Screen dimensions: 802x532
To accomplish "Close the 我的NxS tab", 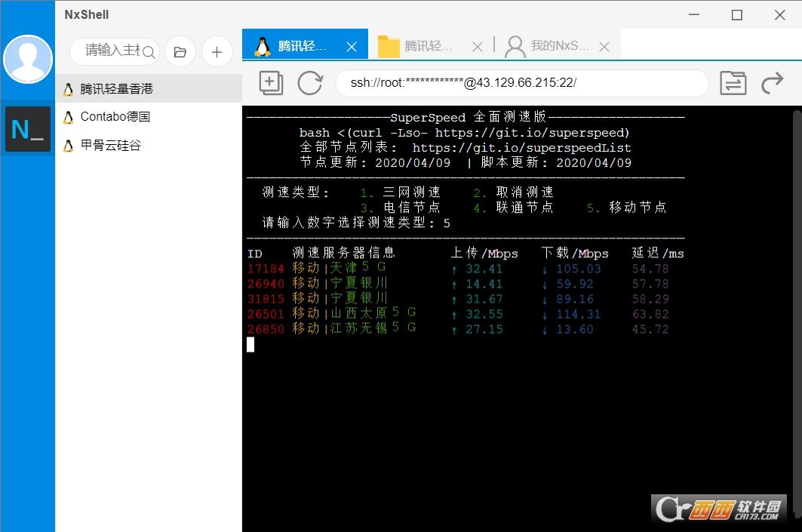I will coord(604,47).
